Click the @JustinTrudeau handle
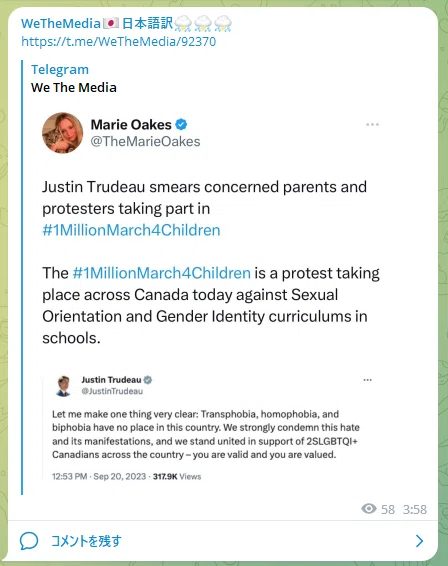Image resolution: width=448 pixels, height=566 pixels. [112, 391]
